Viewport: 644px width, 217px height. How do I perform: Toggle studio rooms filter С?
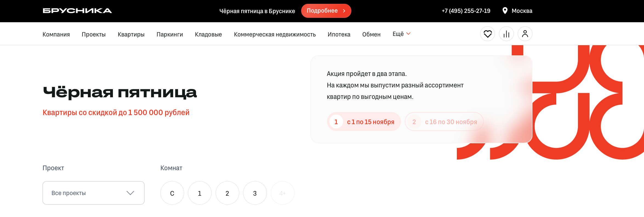172,193
